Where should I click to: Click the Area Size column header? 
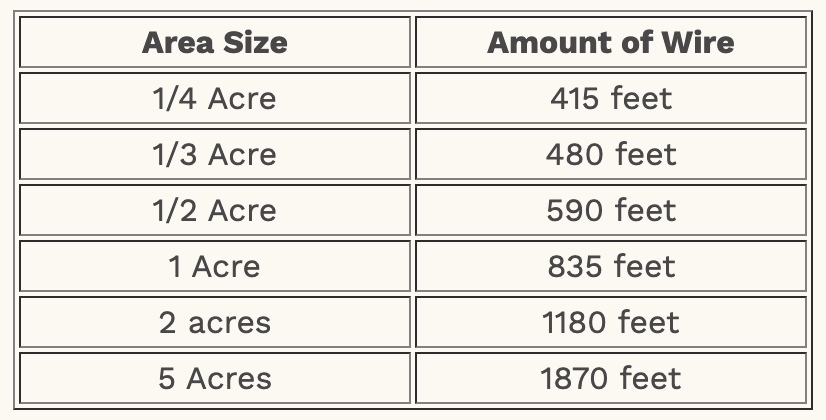click(x=214, y=43)
